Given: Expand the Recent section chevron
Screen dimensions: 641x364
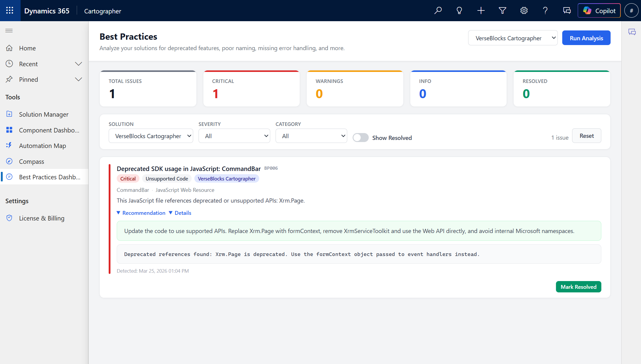Looking at the screenshot, I should click(x=79, y=64).
